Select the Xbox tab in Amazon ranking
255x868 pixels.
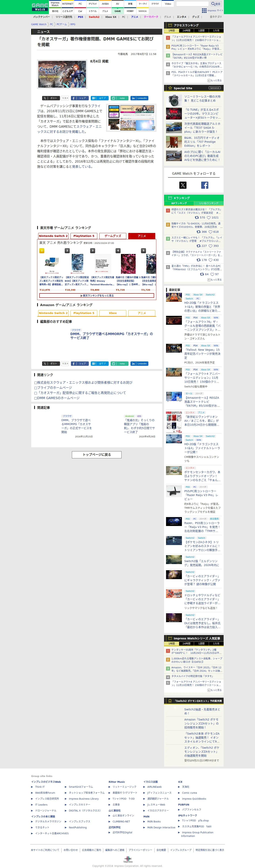pos(113,313)
